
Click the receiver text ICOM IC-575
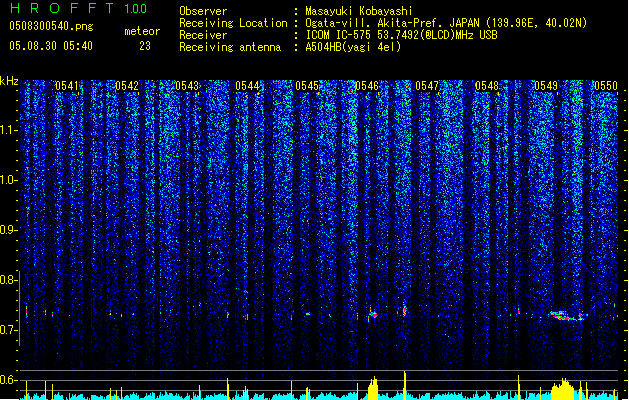(x=401, y=35)
